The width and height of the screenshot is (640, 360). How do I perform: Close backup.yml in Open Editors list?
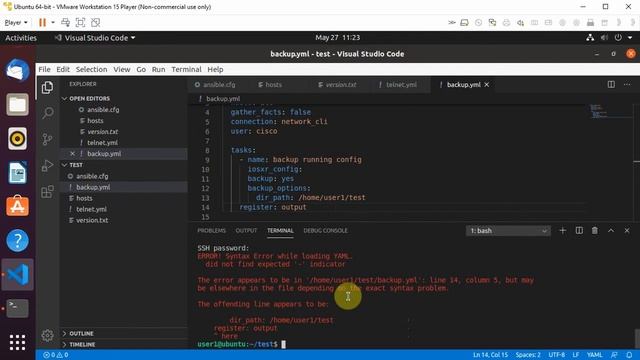coord(72,153)
